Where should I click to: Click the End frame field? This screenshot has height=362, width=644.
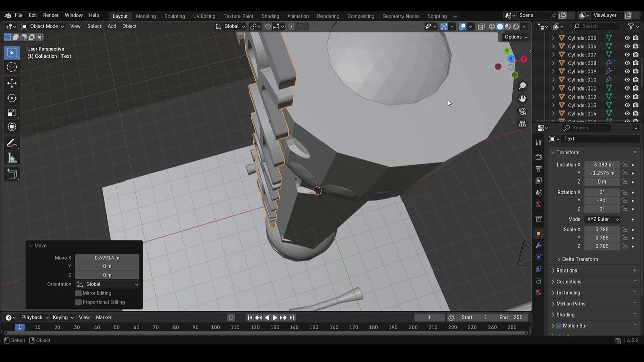[511, 317]
